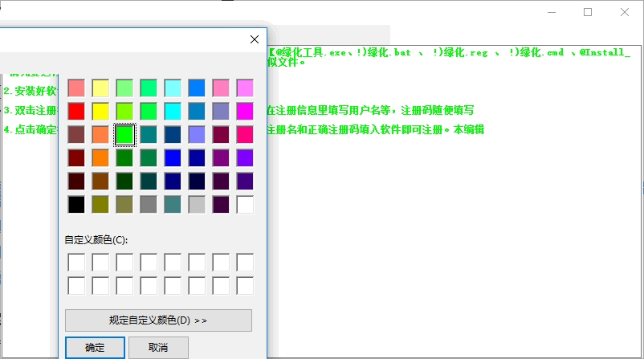Expand 规定自定义颜色(D) >> custom color panel

point(158,320)
